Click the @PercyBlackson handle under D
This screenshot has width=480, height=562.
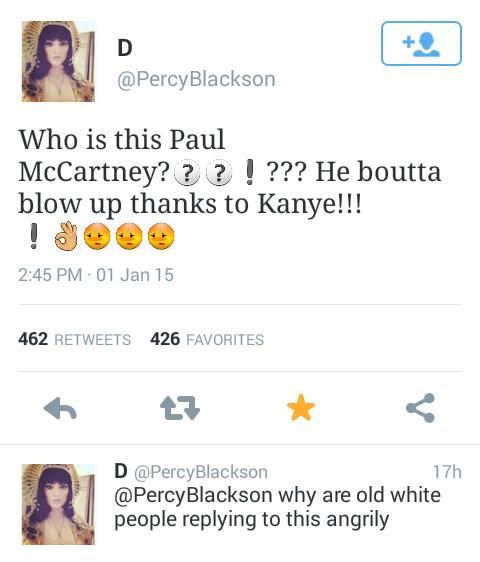coord(196,79)
